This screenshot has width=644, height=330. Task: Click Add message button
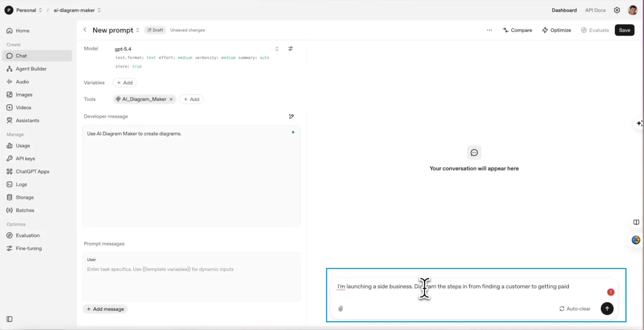[105, 309]
